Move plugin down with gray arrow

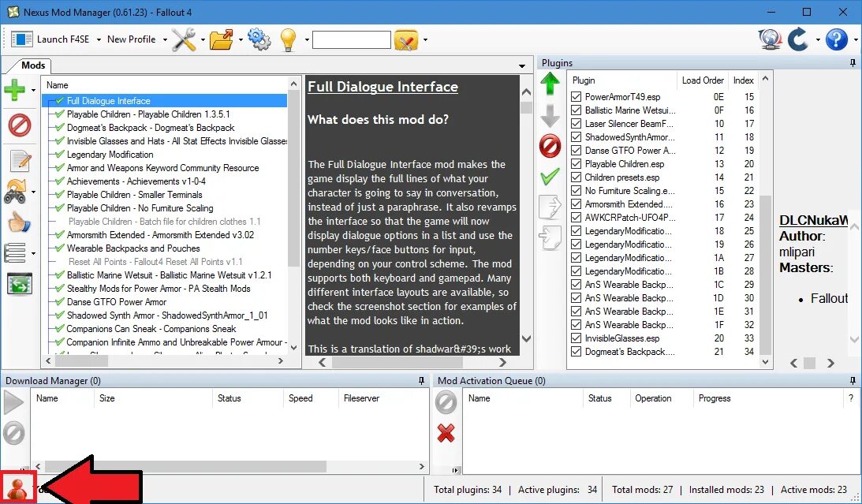550,115
